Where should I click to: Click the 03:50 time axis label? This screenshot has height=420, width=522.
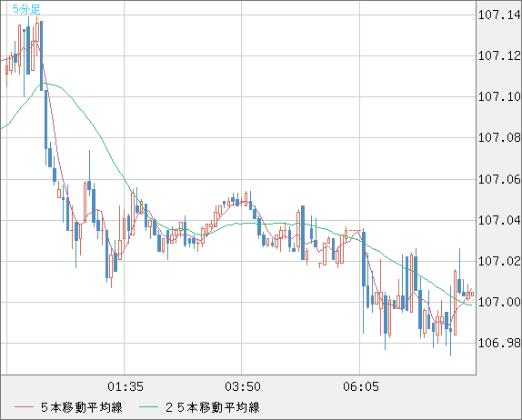click(243, 386)
